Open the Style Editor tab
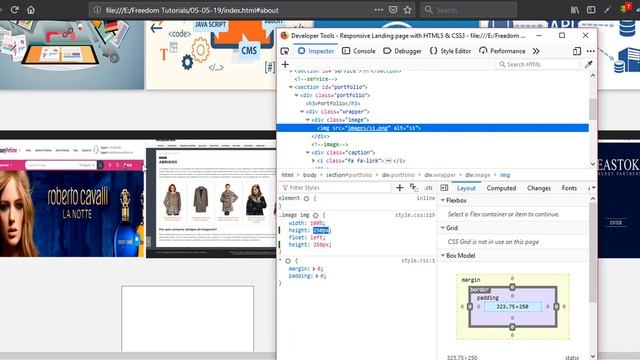The image size is (640, 360). pos(451,51)
